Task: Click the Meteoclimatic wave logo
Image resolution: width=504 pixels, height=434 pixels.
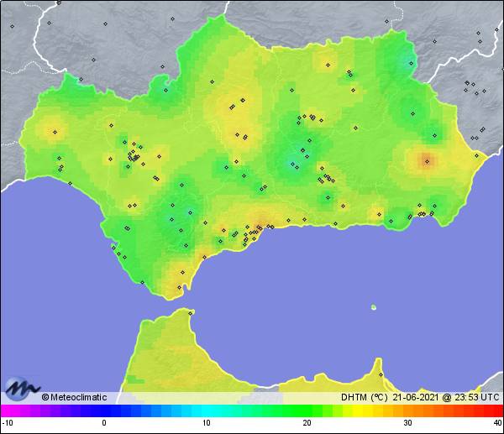Action: [22, 389]
